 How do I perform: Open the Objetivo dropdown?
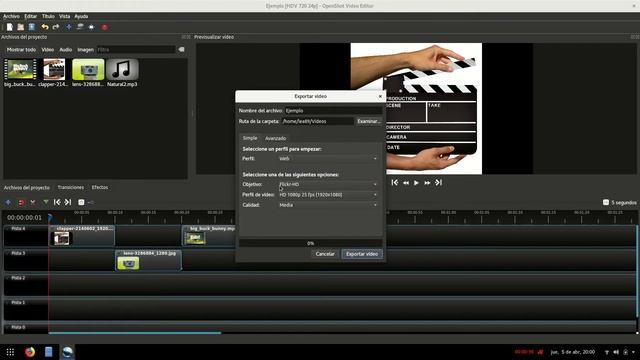point(328,184)
